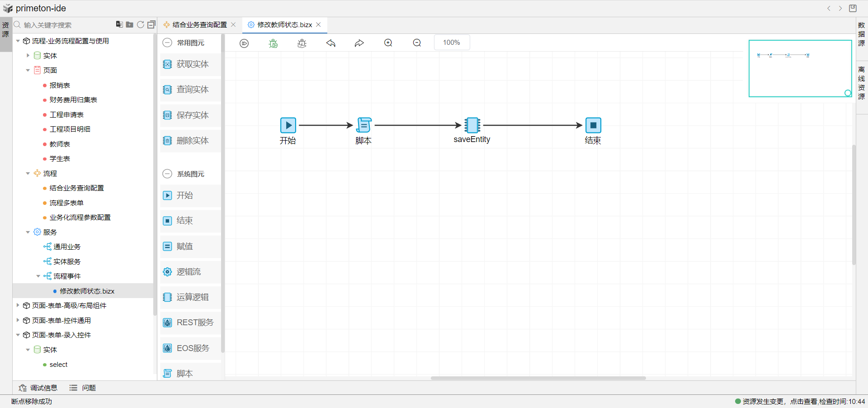The image size is (868, 408).
Task: Zoom in on the canvas
Action: click(x=388, y=43)
